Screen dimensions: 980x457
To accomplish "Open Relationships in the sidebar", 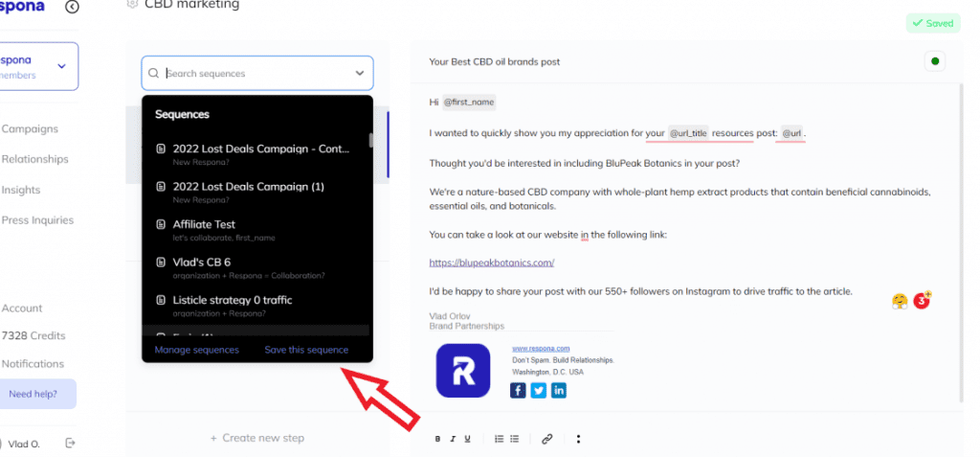I will click(35, 159).
